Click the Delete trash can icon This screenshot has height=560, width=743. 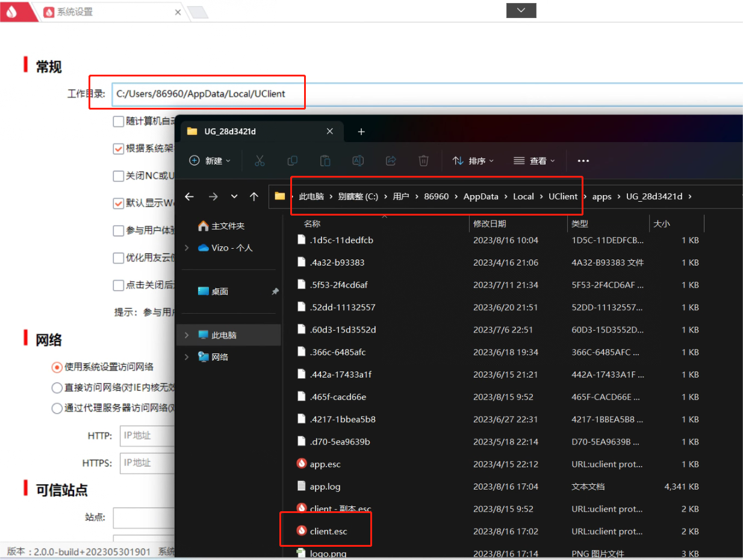(x=423, y=161)
